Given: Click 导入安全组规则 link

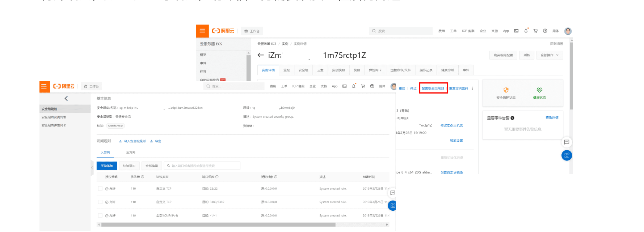Looking at the screenshot, I should click(132, 141).
